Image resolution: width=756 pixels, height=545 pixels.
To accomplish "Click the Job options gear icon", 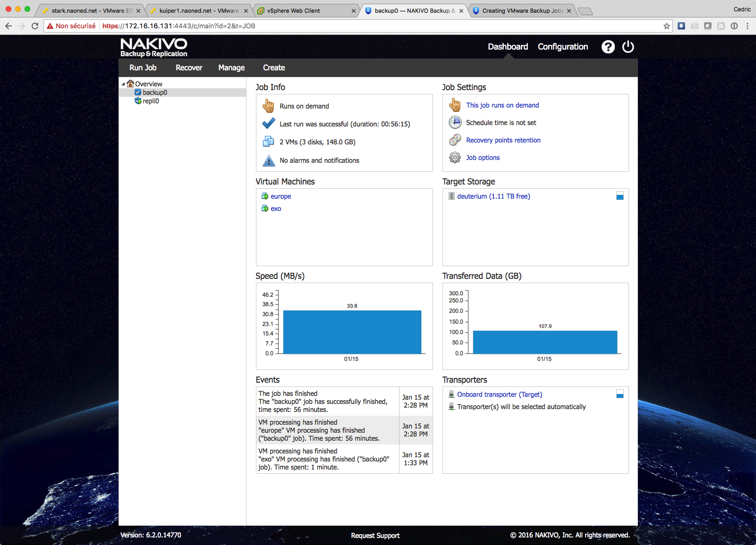I will coord(455,158).
